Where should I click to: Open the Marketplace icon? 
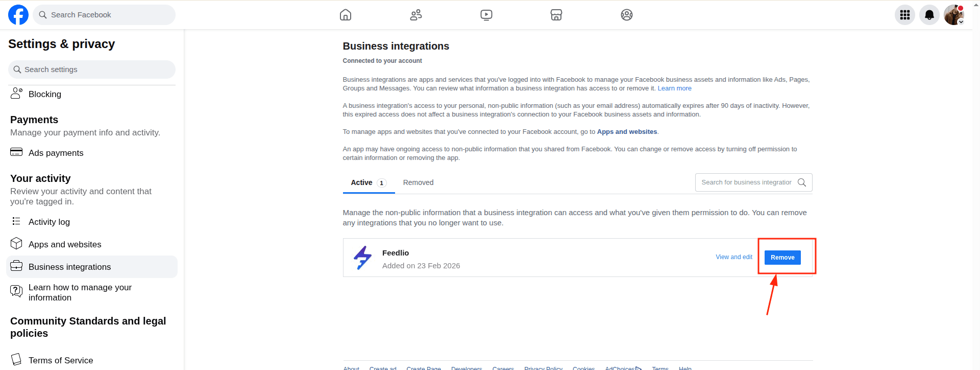tap(556, 15)
